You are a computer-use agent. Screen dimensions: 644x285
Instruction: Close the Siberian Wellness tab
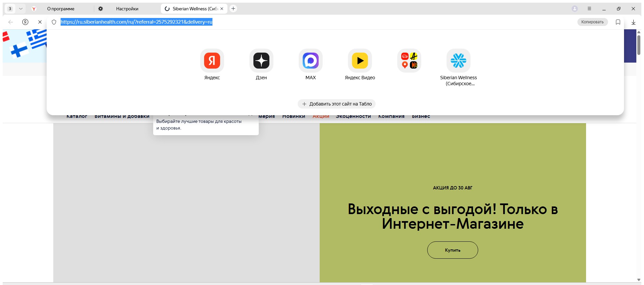pos(222,9)
